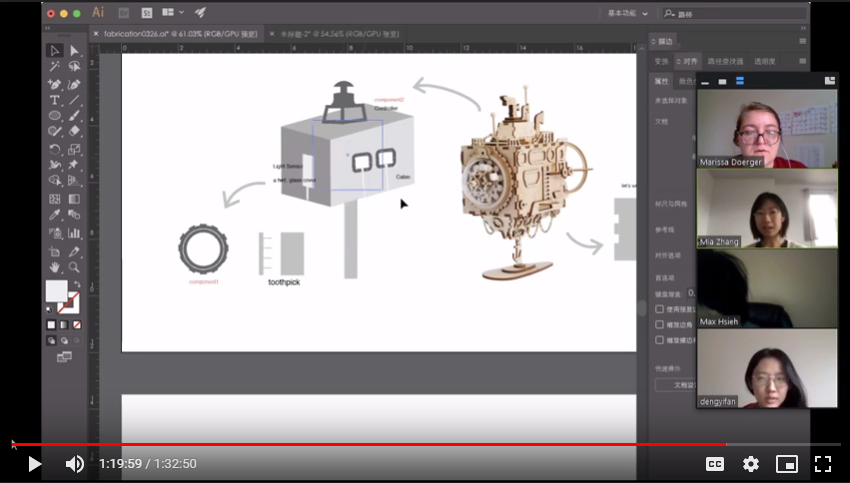
Task: Apply solid Color mode button
Action: 51,325
